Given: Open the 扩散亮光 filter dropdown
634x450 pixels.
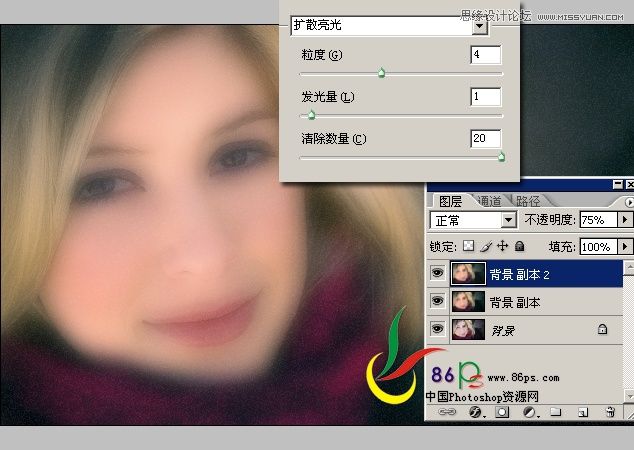Looking at the screenshot, I should pos(480,27).
